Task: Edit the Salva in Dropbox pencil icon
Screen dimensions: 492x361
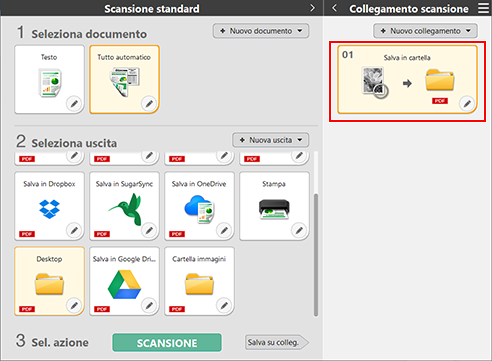Action: [74, 230]
